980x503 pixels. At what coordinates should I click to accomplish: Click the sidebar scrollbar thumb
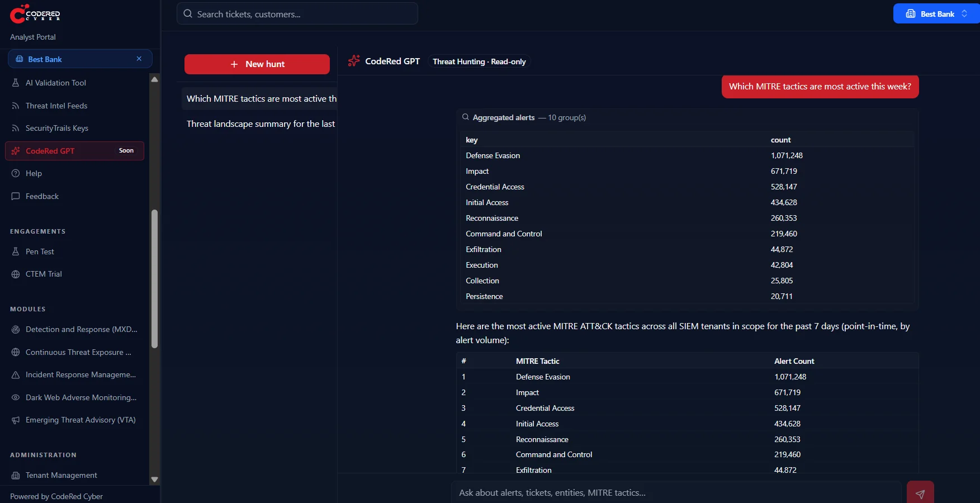[x=155, y=279]
